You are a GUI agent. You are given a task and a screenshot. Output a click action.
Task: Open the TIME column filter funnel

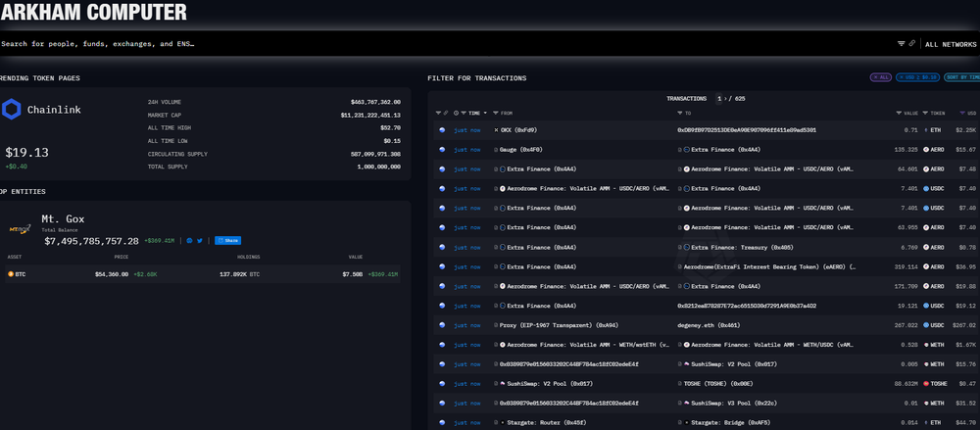465,113
